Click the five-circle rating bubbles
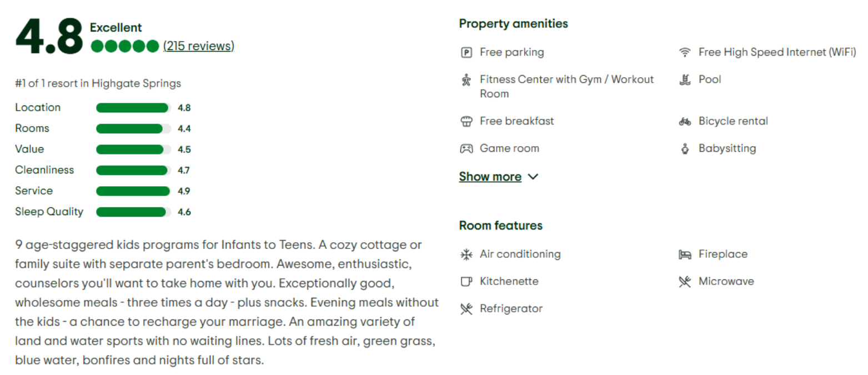Image resolution: width=868 pixels, height=375 pixels. point(125,46)
